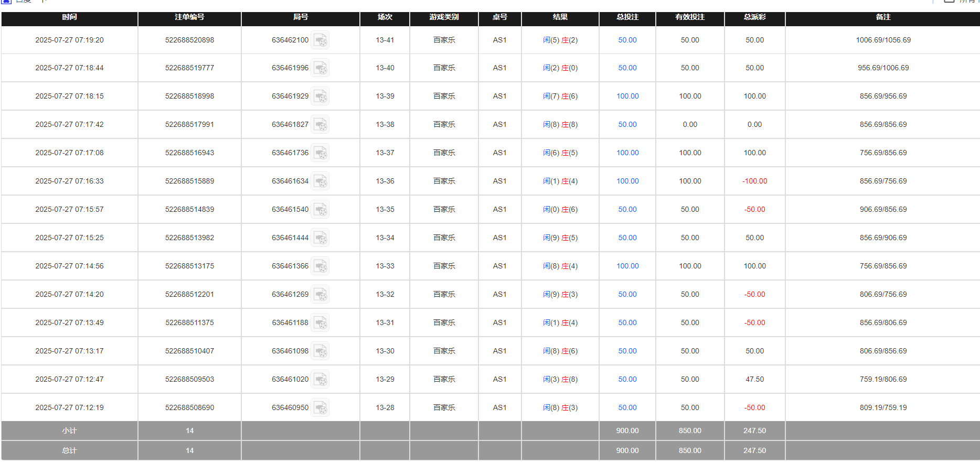Open video replay for round 636461098
This screenshot has height=463, width=980.
[x=320, y=351]
